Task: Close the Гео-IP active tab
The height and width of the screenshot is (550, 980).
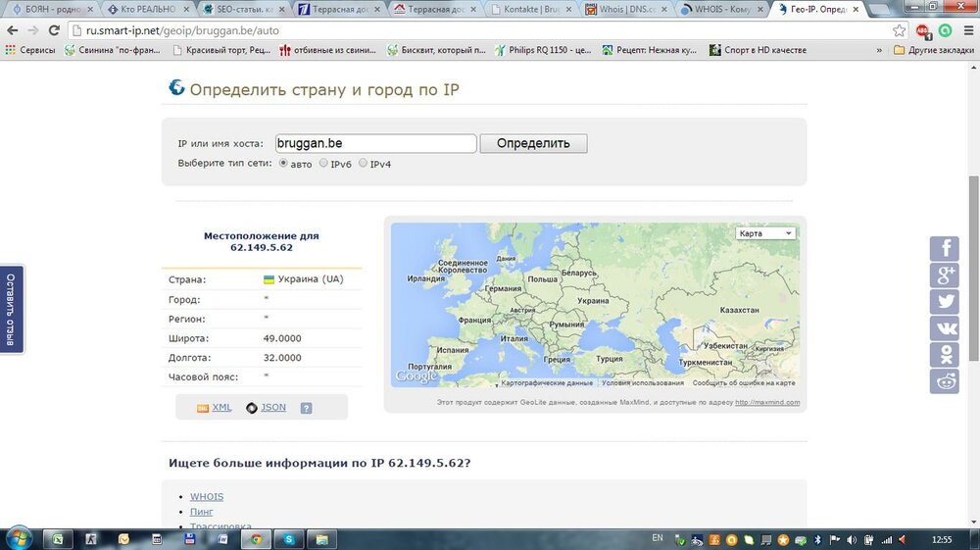Action: tap(856, 10)
